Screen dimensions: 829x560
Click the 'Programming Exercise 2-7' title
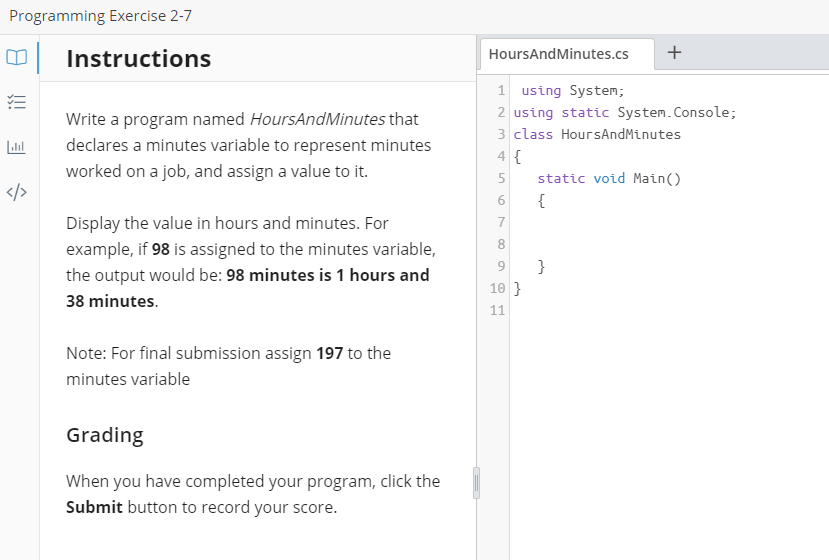coord(100,16)
